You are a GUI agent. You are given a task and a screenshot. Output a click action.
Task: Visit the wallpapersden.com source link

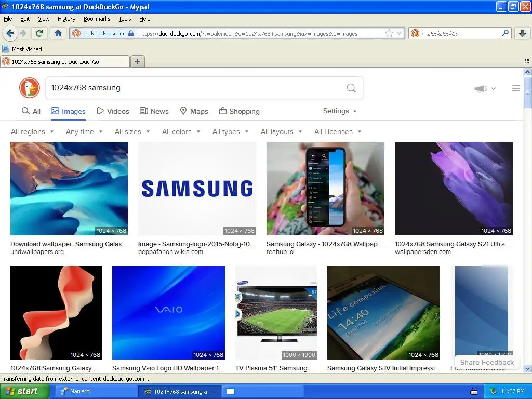point(423,252)
